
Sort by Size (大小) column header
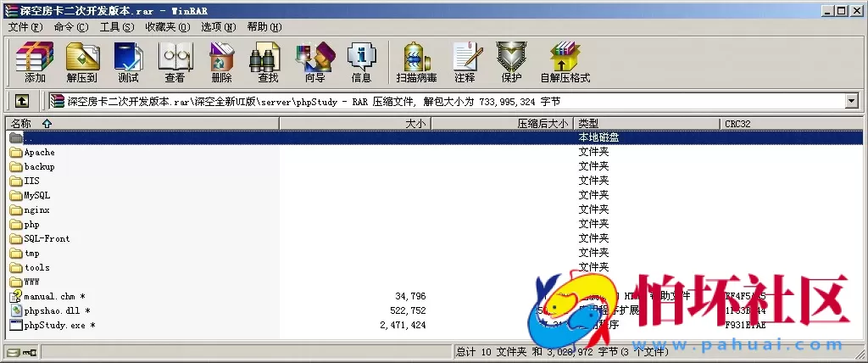click(354, 124)
